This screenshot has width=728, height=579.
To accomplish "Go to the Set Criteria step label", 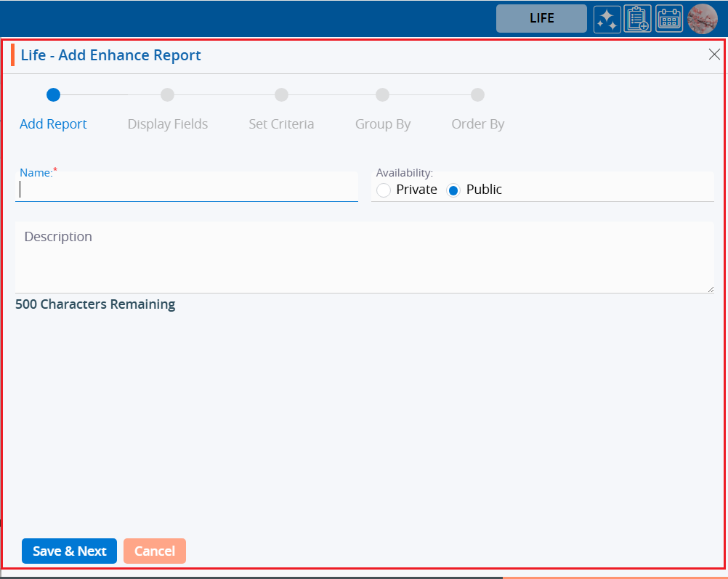I will point(281,124).
